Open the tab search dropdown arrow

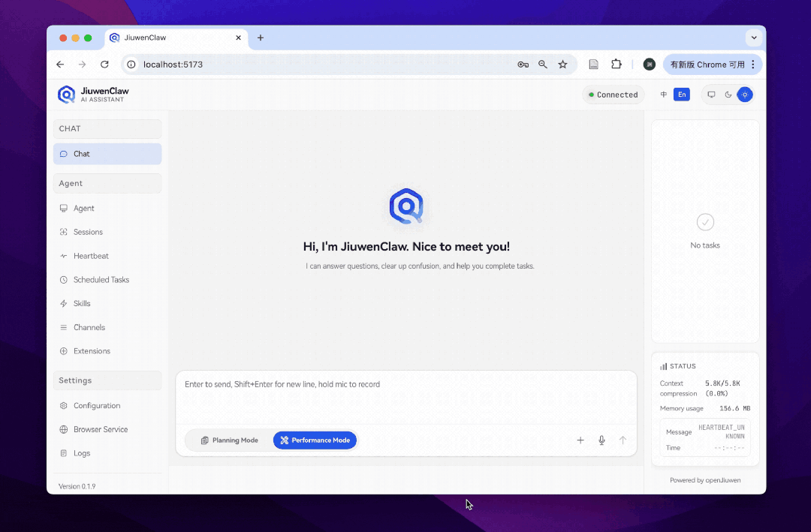(x=754, y=38)
